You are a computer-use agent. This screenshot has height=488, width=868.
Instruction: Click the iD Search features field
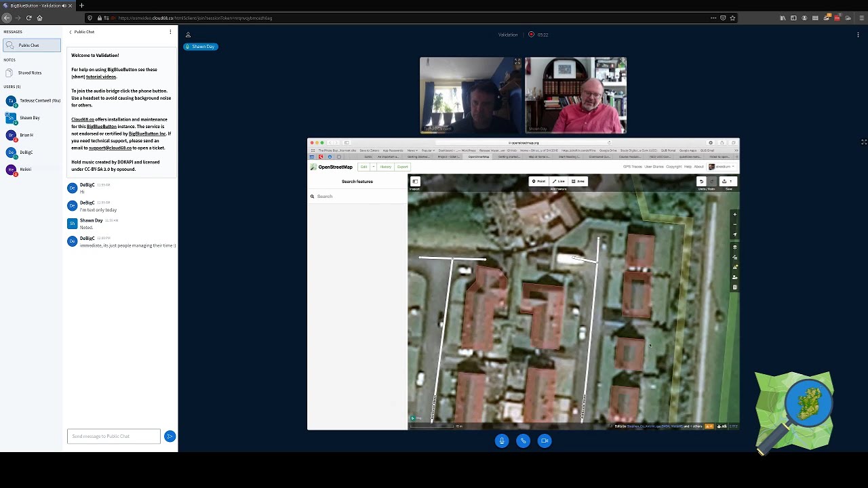point(357,197)
